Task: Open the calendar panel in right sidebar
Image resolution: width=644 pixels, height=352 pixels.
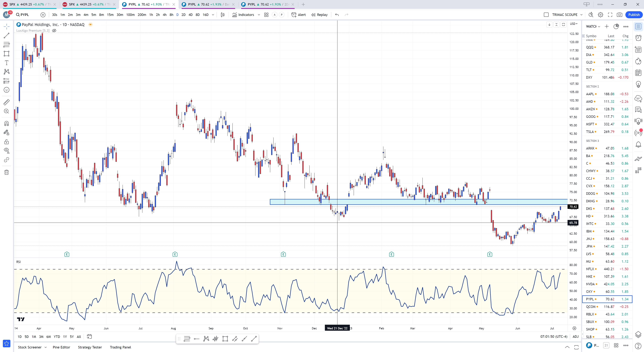Action: tap(638, 73)
